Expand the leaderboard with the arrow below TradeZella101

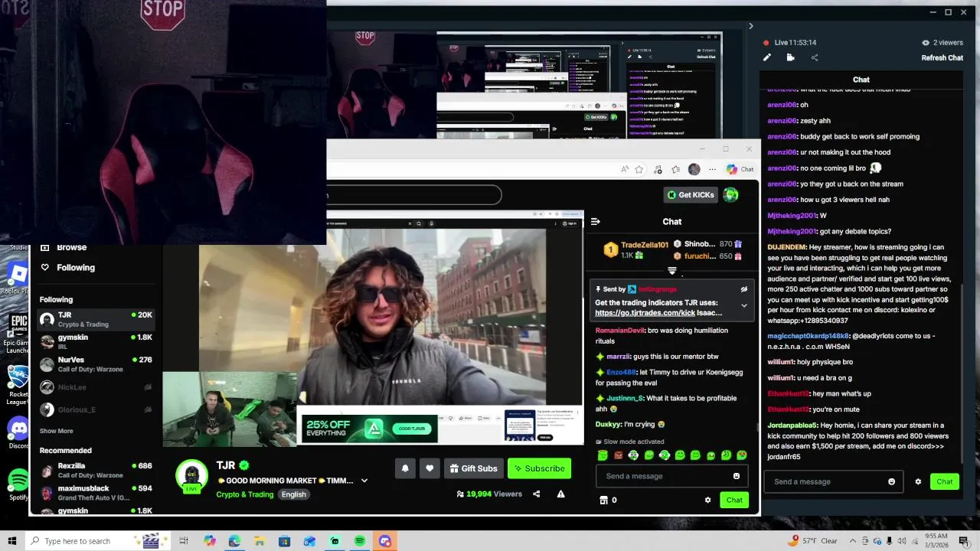tap(672, 271)
